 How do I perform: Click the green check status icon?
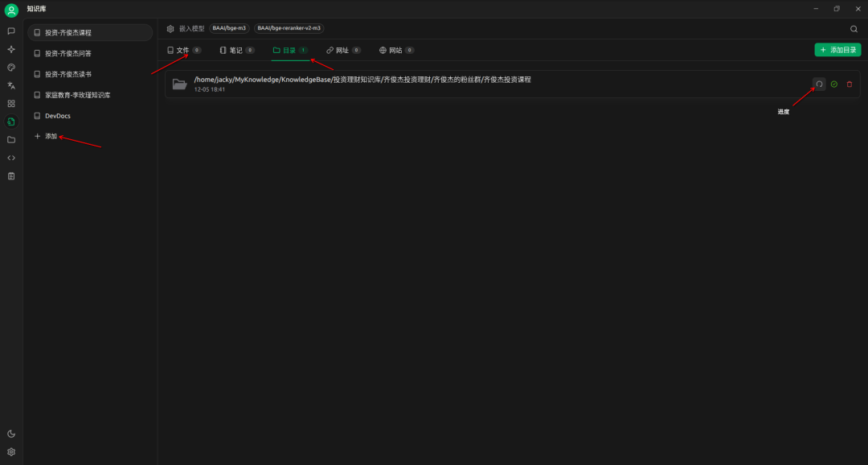[834, 84]
